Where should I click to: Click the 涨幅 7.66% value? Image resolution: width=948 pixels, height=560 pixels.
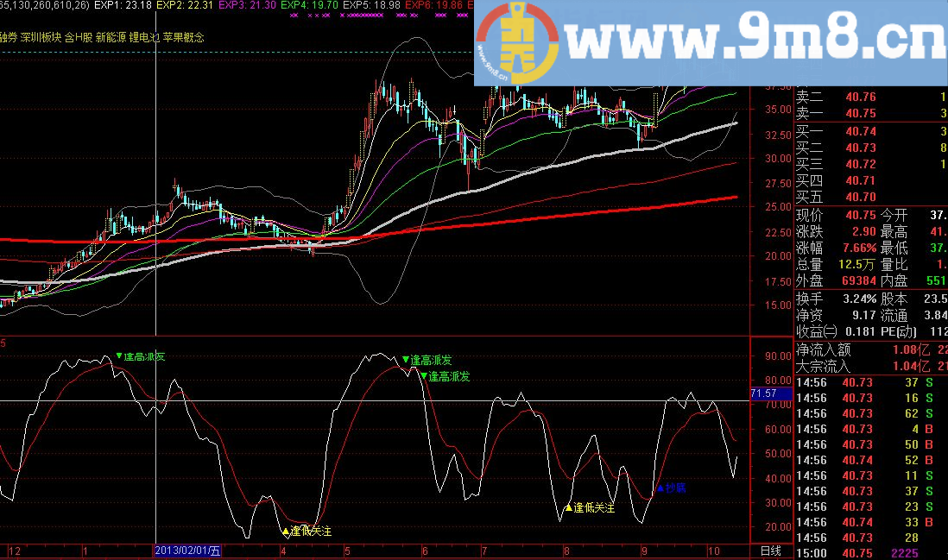pos(860,248)
